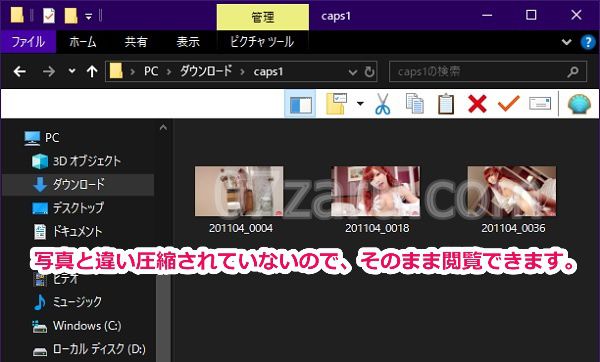The image size is (600, 362).
Task: Click the orange checkmark icon
Action: (509, 103)
